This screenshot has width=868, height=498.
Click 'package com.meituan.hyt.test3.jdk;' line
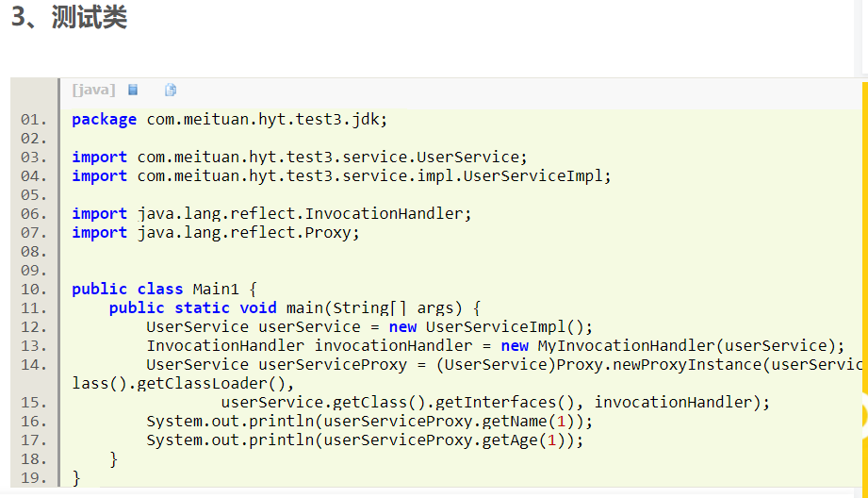coord(229,120)
